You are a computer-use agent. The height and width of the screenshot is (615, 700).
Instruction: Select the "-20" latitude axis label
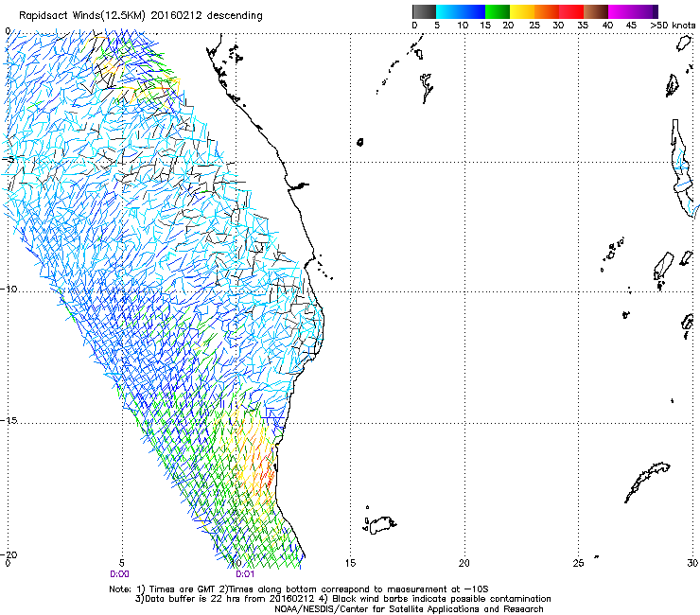(9, 554)
